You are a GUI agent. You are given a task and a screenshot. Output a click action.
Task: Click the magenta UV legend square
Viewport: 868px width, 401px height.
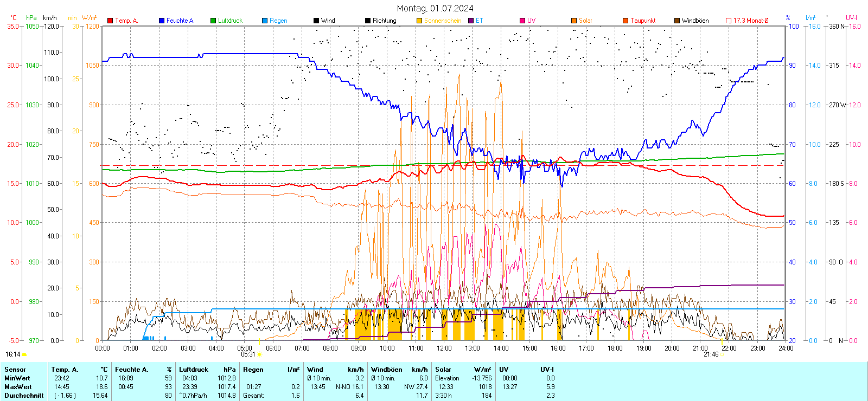coord(522,21)
